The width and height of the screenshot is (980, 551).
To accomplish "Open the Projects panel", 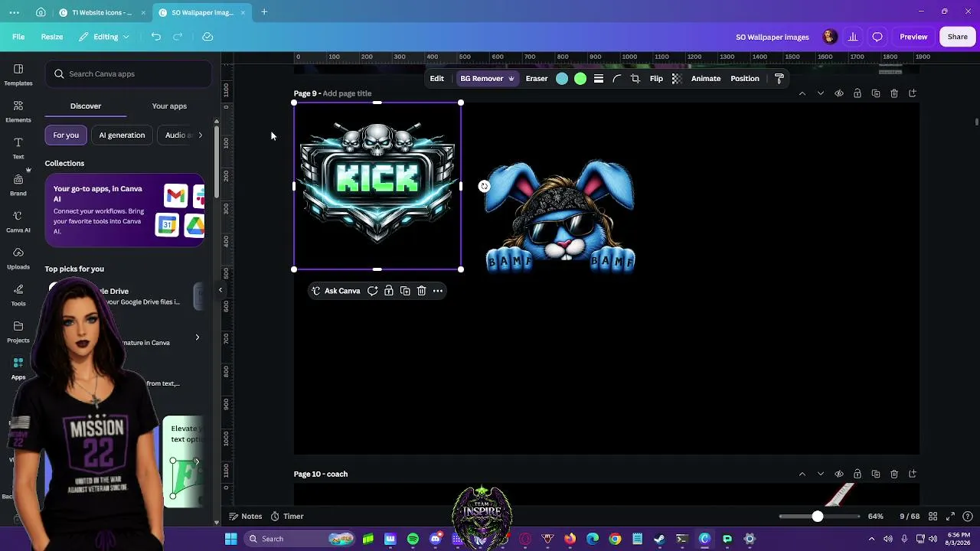I will (18, 331).
